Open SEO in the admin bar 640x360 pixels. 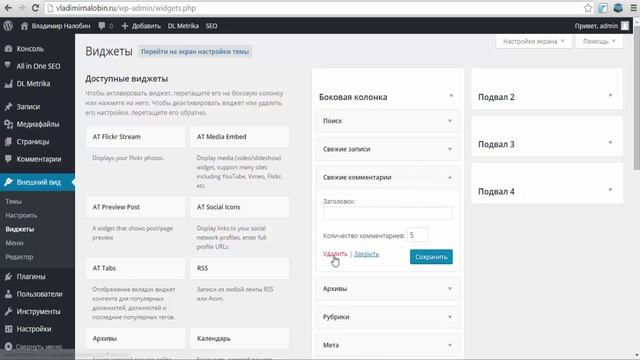tap(211, 26)
